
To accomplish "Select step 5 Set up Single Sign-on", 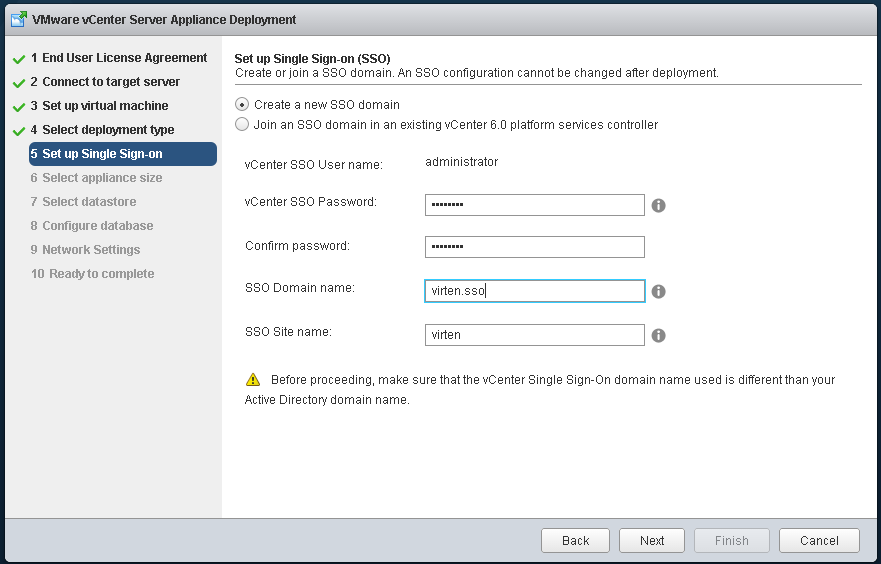I will (122, 154).
